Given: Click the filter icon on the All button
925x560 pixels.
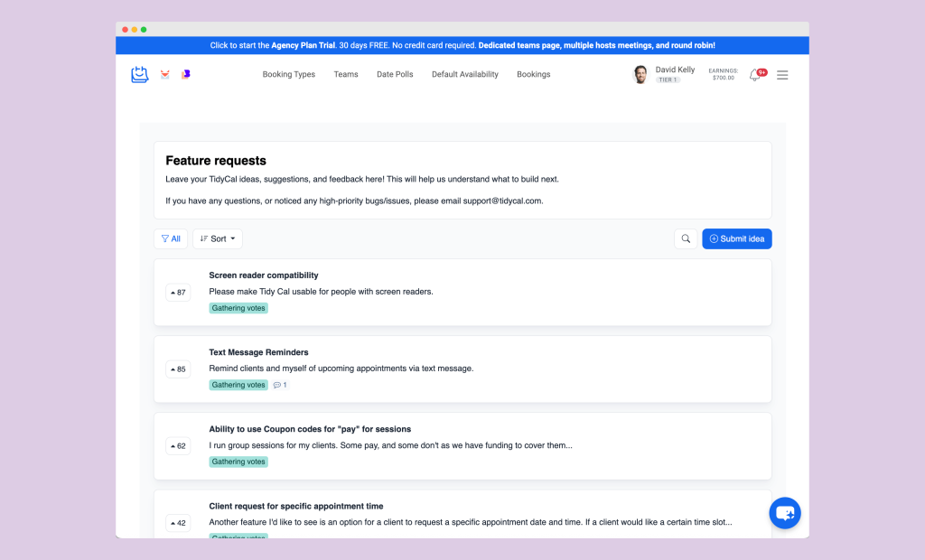Looking at the screenshot, I should pos(164,238).
